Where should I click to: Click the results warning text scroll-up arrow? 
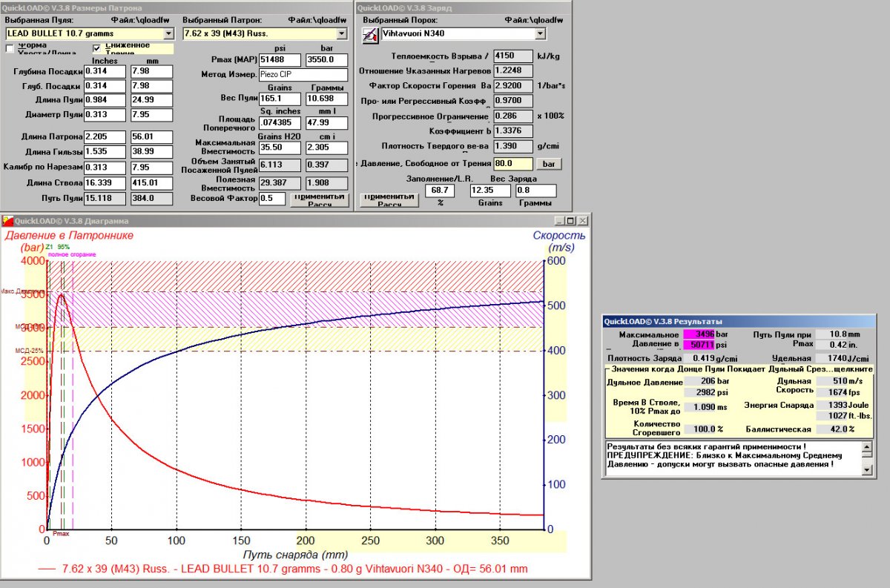pyautogui.click(x=867, y=446)
